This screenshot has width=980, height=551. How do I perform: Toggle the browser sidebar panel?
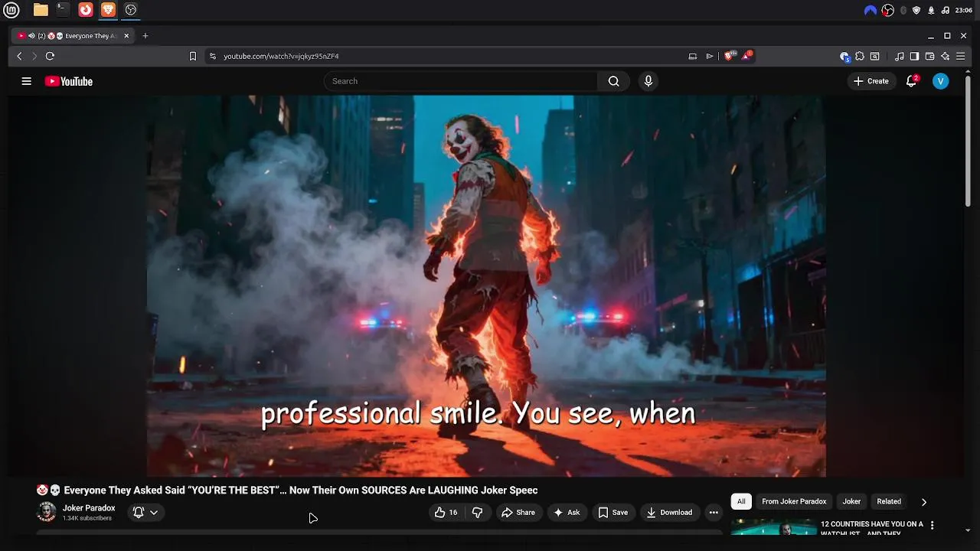click(914, 56)
